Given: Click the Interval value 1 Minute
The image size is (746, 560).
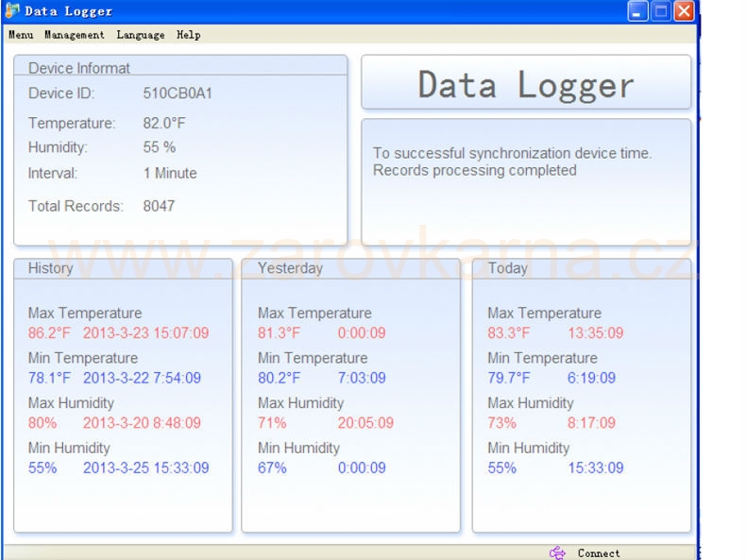Looking at the screenshot, I should point(170,173).
